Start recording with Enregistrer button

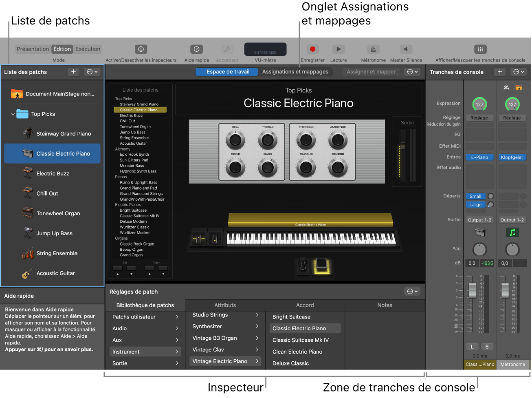312,49
